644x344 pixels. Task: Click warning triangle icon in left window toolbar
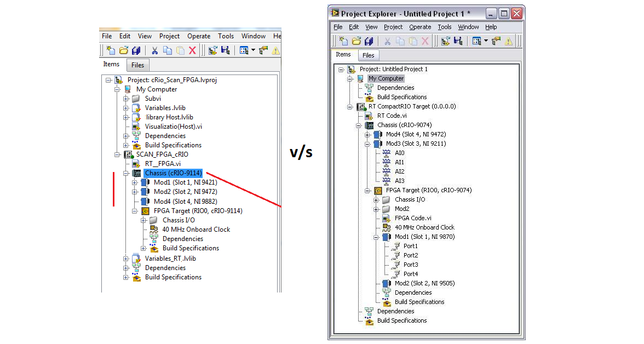(275, 50)
